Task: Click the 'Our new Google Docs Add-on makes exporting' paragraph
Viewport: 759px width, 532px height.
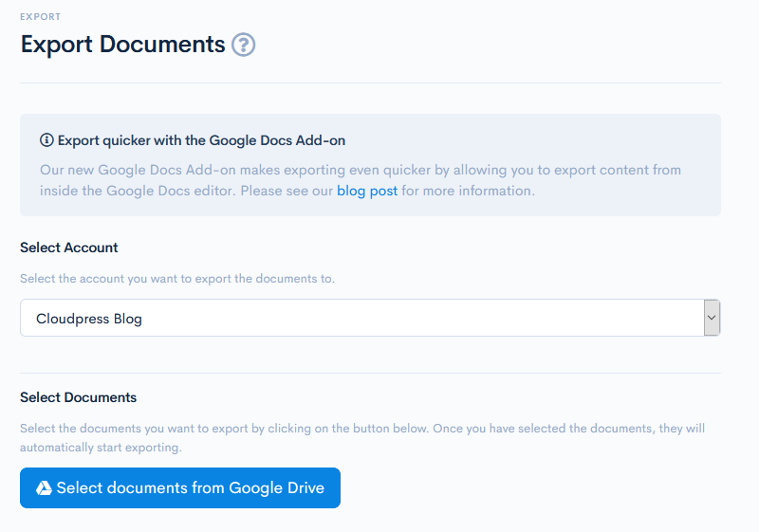Action: pos(361,180)
